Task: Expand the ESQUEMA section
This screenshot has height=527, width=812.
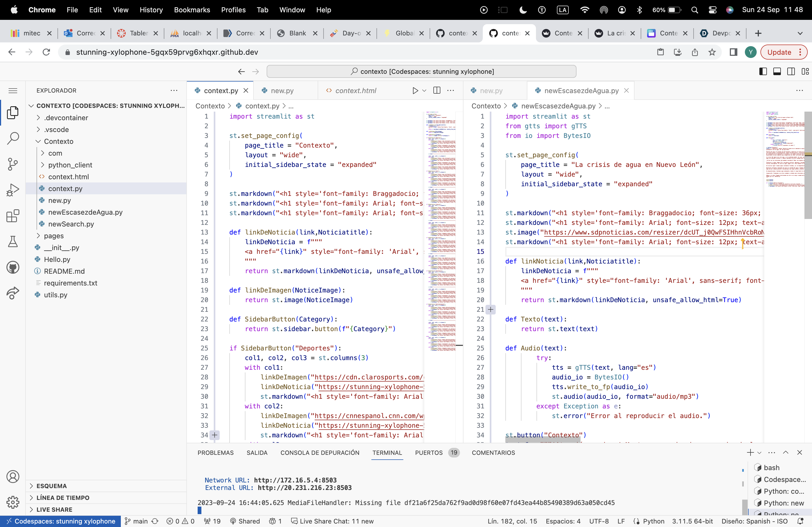Action: tap(52, 486)
